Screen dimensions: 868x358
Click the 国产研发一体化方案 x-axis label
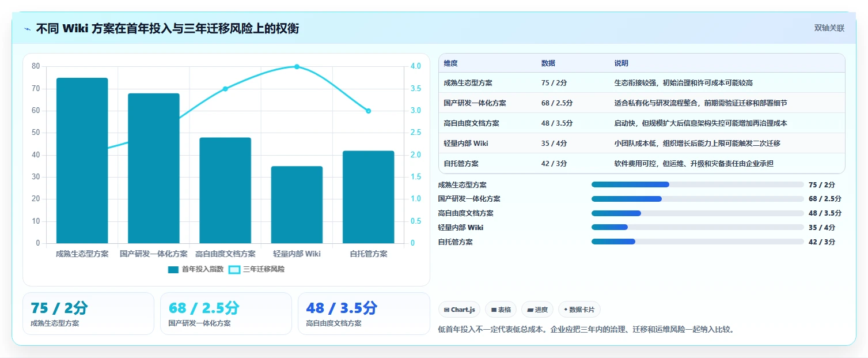click(154, 254)
